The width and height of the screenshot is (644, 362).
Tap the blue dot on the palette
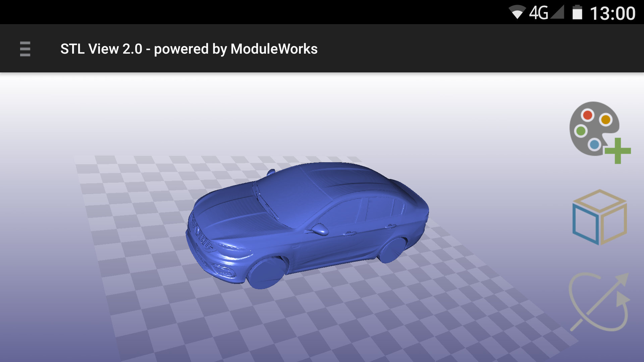click(x=594, y=145)
